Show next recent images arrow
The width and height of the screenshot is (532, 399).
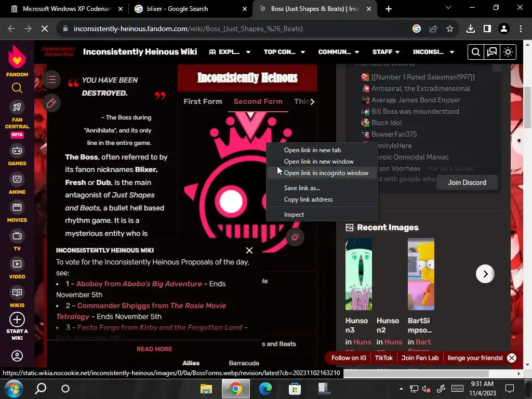click(485, 274)
